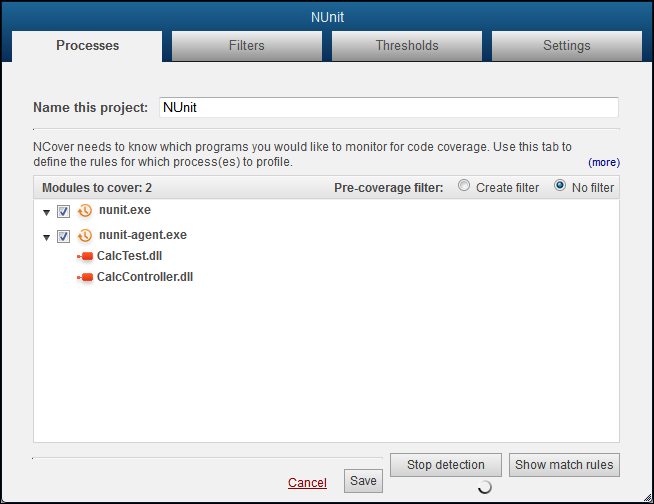Click the CalcController.dll module icon

point(85,277)
